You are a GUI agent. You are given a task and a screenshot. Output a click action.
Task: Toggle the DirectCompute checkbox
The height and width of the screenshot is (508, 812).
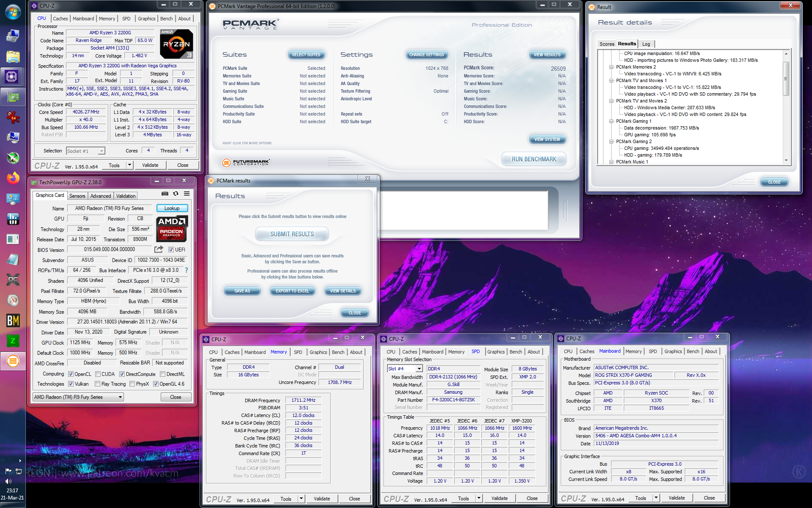122,374
